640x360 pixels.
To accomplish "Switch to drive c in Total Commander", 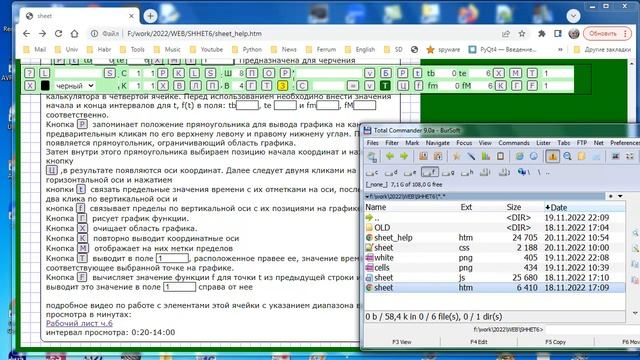I will pyautogui.click(x=372, y=173).
